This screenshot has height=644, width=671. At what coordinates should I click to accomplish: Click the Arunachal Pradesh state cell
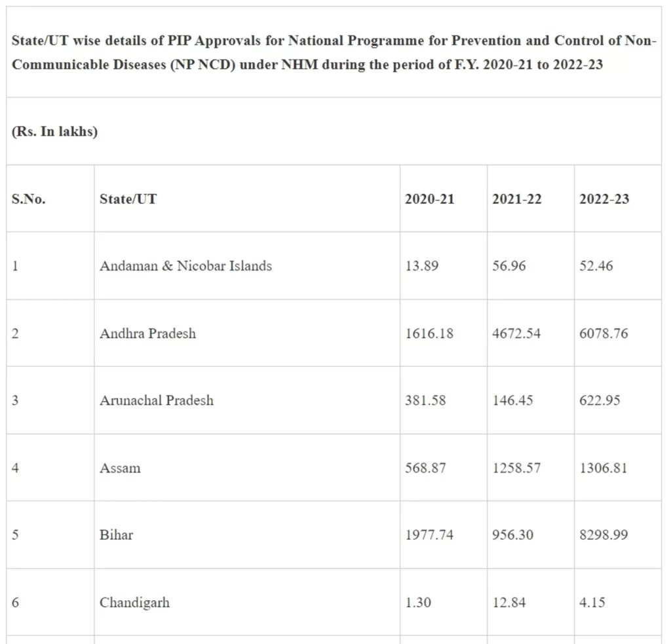click(157, 400)
